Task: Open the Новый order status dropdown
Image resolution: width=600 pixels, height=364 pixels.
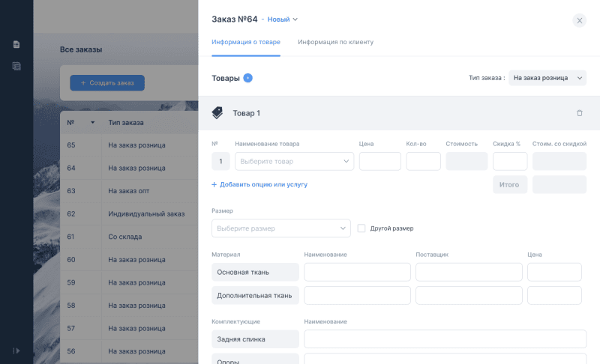Action: (283, 19)
